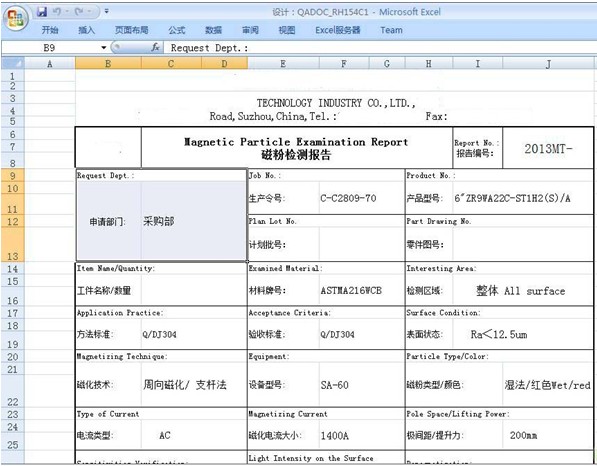
Task: Open the 开始 ribbon tab
Action: 50,30
